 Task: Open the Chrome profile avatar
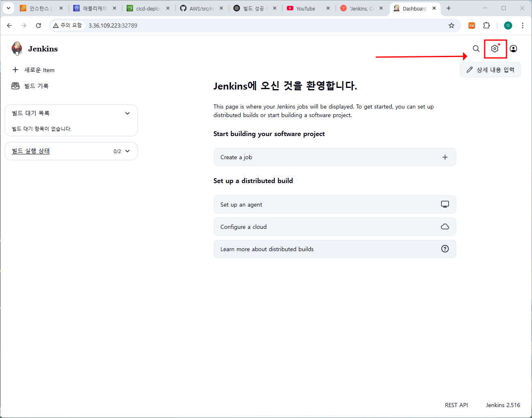[x=508, y=26]
